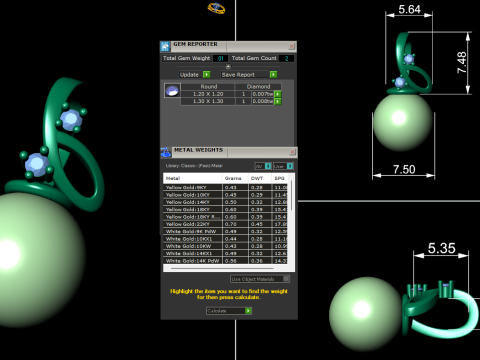This screenshot has width=480, height=360.
Task: Select the Yellow Gold:22KY row
Action: point(225,224)
